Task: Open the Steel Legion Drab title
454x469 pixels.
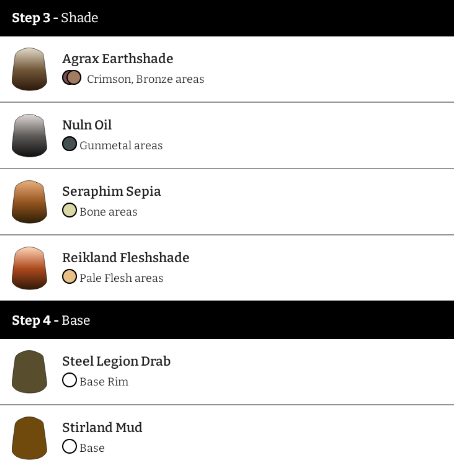Action: point(116,362)
